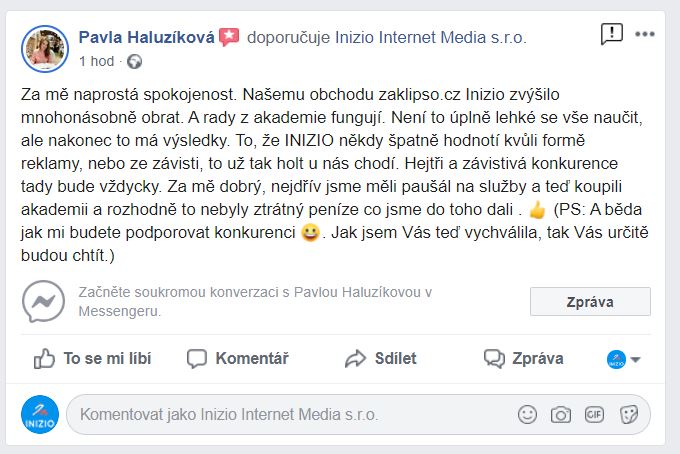
Task: Open the three-dot post options menu
Action: 645,34
